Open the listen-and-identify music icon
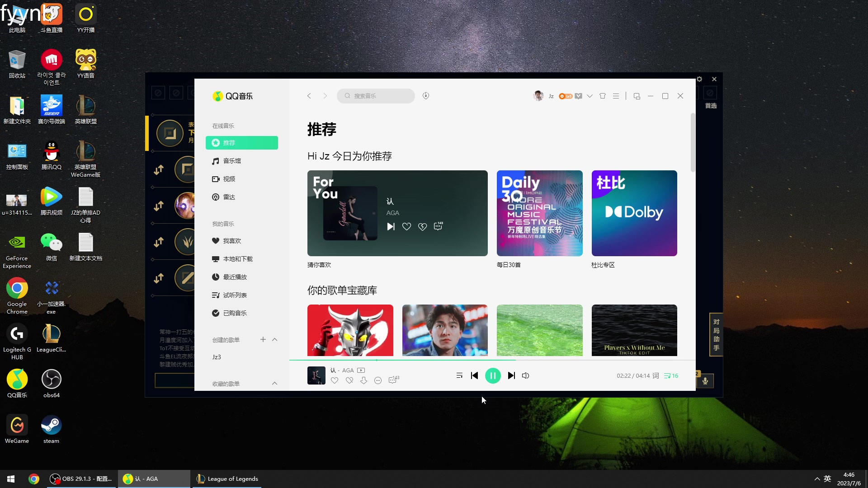868x488 pixels. click(425, 96)
